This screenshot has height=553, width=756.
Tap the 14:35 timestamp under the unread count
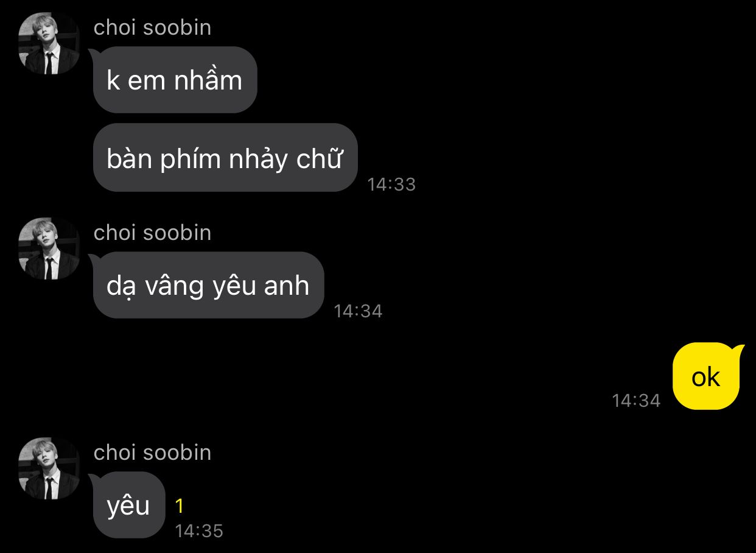click(x=199, y=531)
